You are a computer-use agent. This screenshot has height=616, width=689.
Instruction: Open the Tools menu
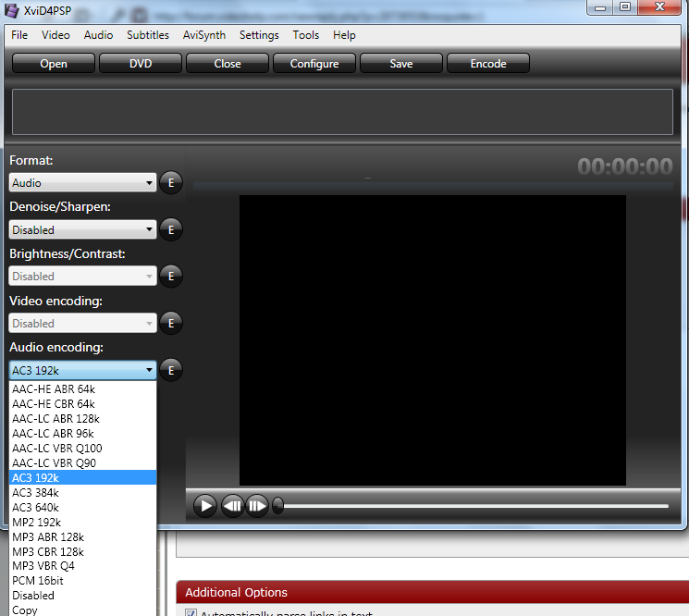click(306, 35)
